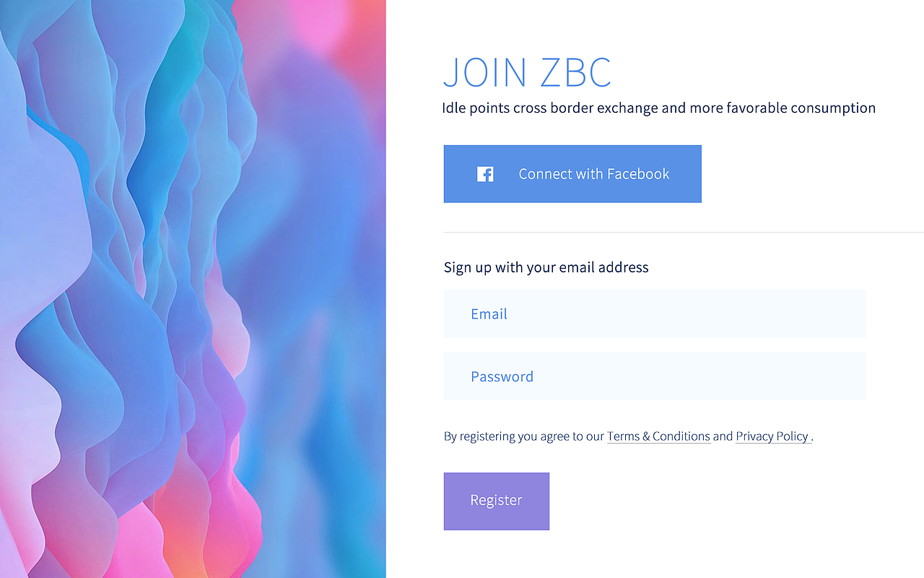Open the Terms & Conditions link

coord(658,436)
